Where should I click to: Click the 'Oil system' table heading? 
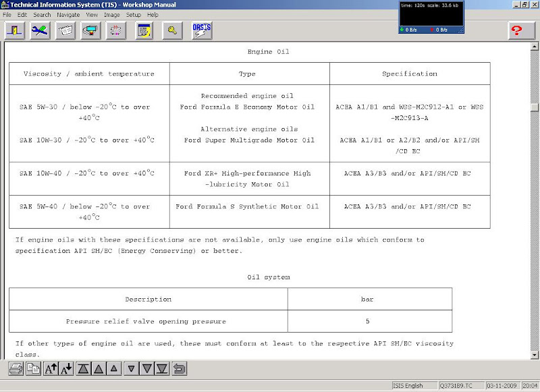pos(269,277)
